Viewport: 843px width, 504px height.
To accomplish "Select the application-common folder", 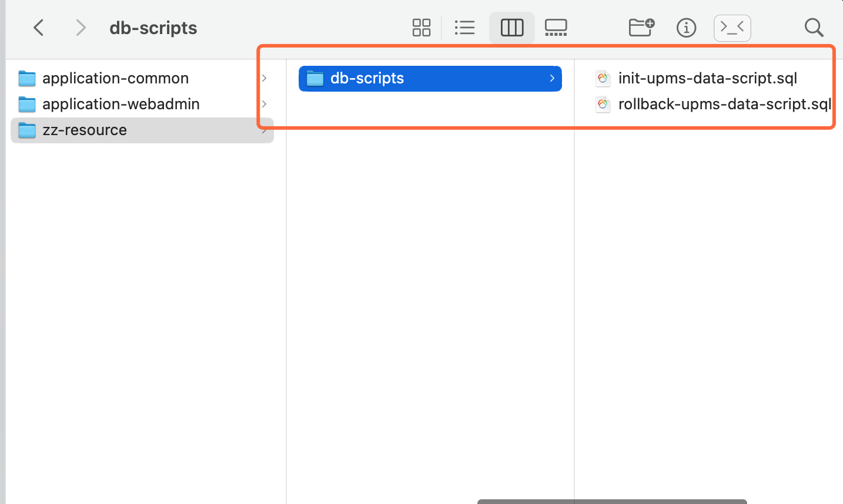I will [x=142, y=78].
